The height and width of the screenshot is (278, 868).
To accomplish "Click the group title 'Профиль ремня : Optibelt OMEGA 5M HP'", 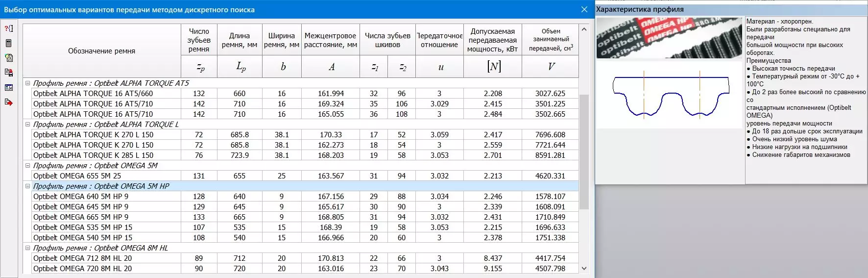I will [x=101, y=186].
